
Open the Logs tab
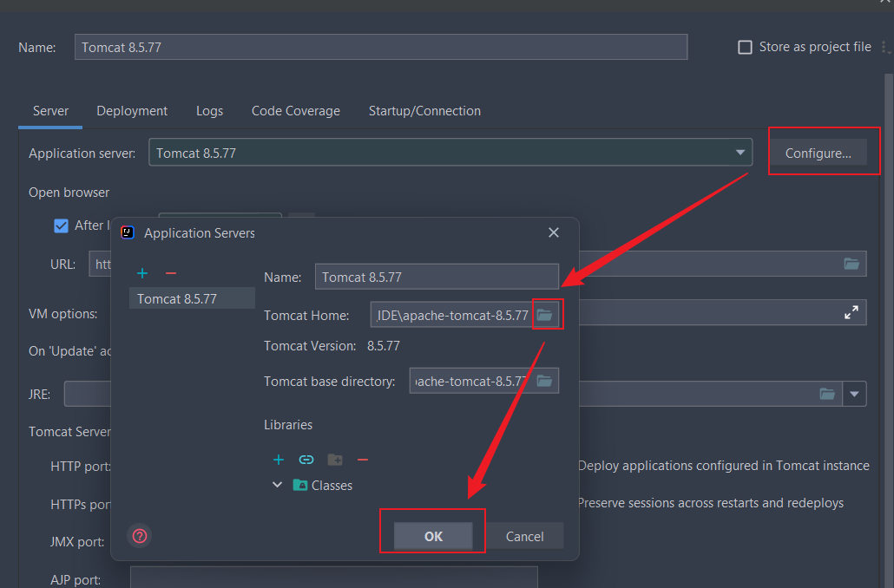209,111
